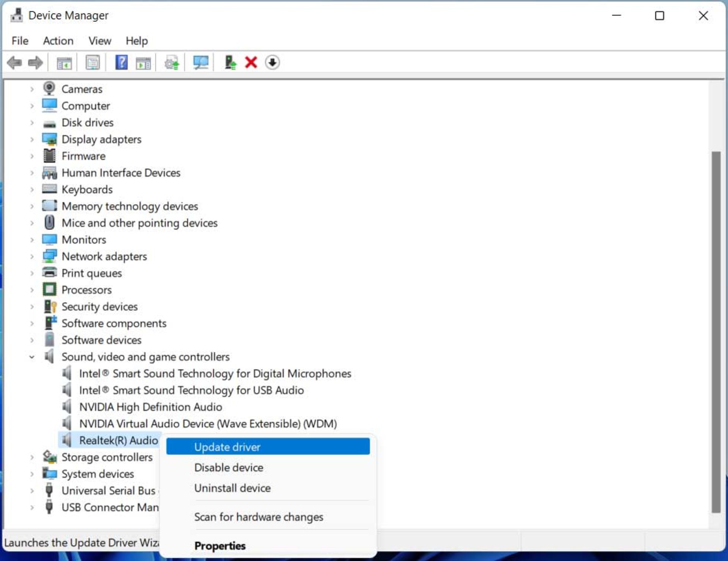This screenshot has height=561, width=728.
Task: Click the Action pane toolbar icon
Action: 143,63
